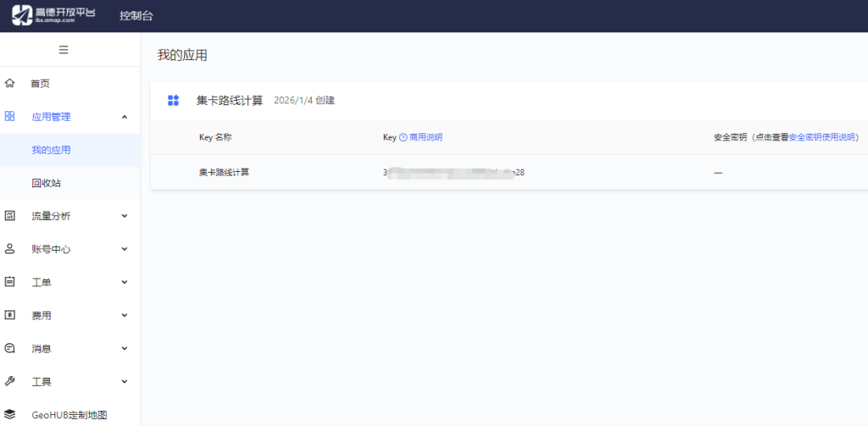Expand the 账号中心 chevron
Viewport: 868px width, 426px height.
(x=125, y=249)
